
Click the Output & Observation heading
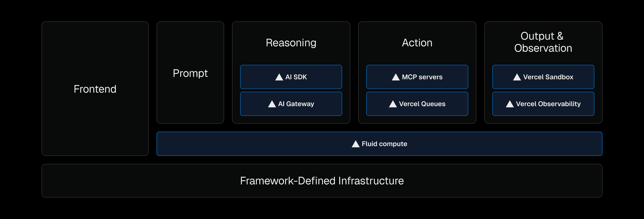pos(543,42)
